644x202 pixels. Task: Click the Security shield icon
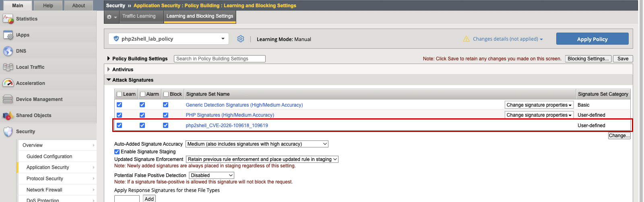click(x=8, y=132)
